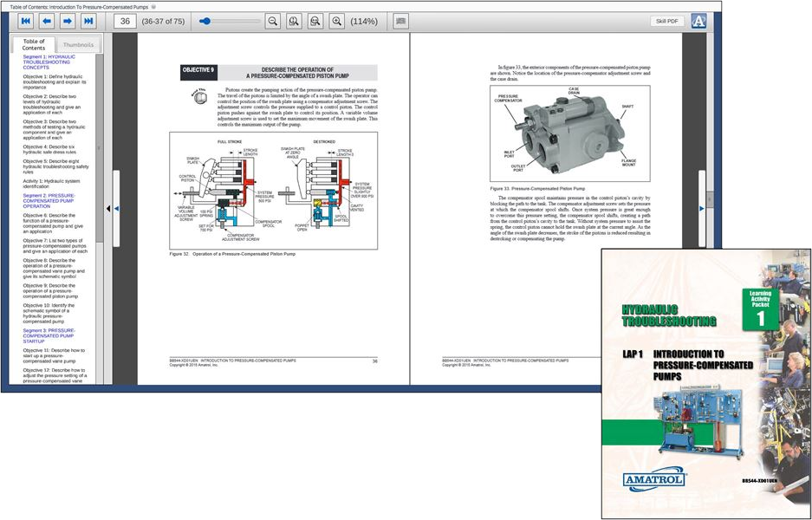Click the comments/notes toolbar icon
Image resolution: width=812 pixels, height=520 pixels.
click(401, 22)
